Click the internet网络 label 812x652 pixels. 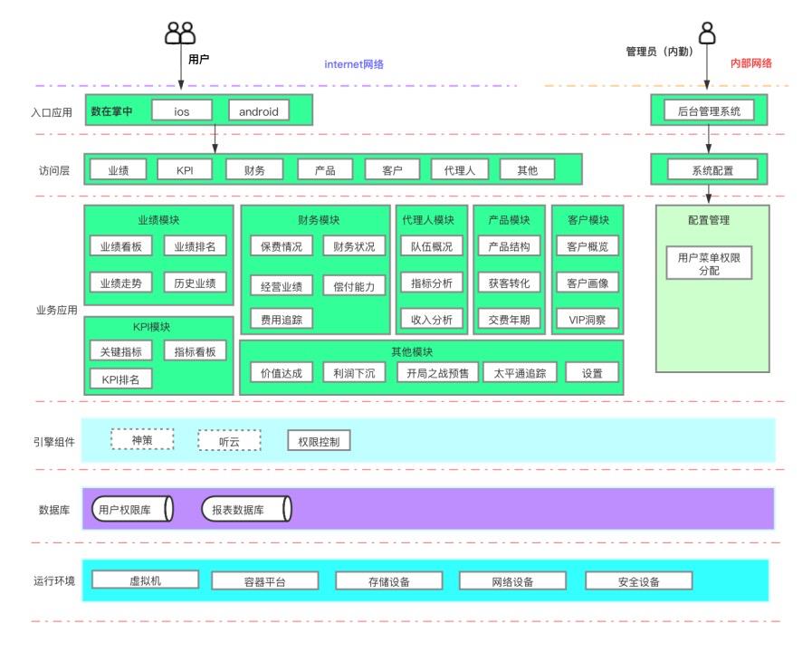click(x=354, y=64)
